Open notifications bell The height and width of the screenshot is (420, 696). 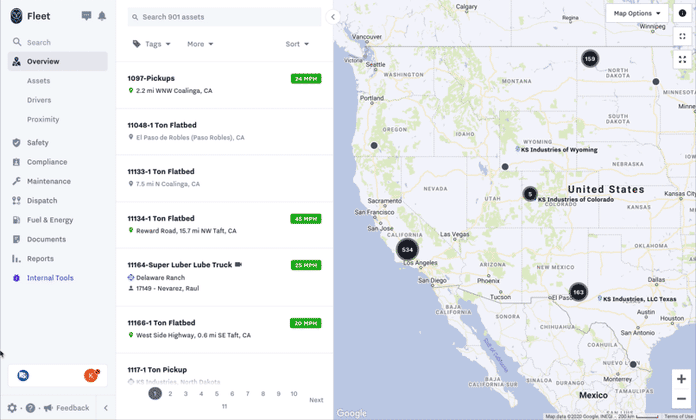click(102, 16)
